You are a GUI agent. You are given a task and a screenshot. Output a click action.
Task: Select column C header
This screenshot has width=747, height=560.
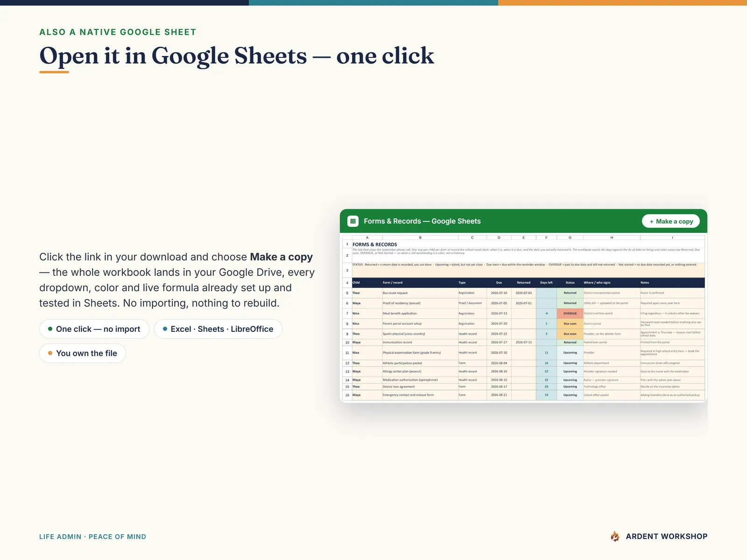472,238
